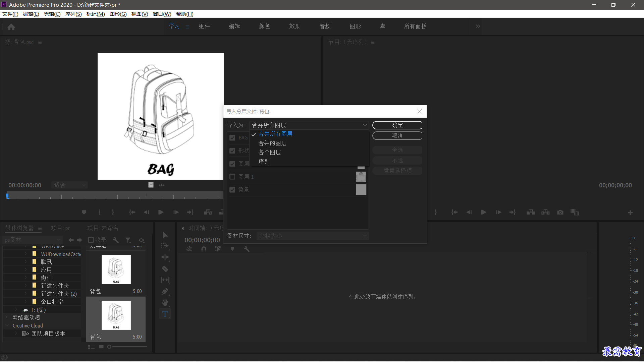Mark Out point in Source monitor
This screenshot has height=362, width=644.
113,212
